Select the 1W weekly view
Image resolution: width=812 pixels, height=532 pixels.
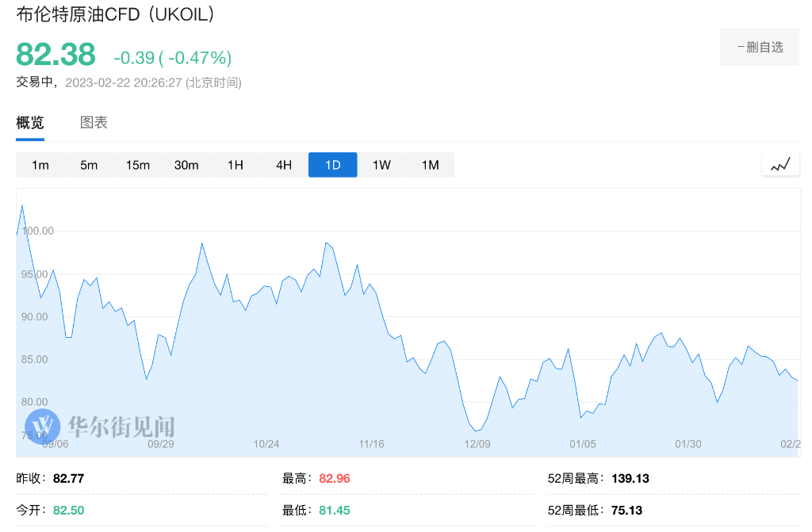pyautogui.click(x=381, y=164)
